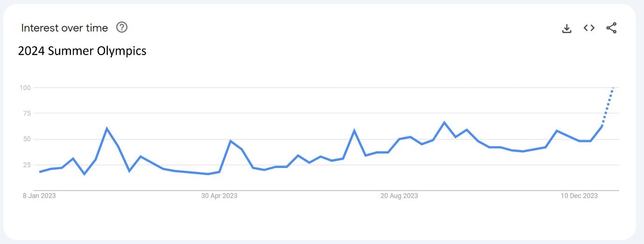
Task: Click the line peak just after 30 Apr 2023
Action: point(230,141)
